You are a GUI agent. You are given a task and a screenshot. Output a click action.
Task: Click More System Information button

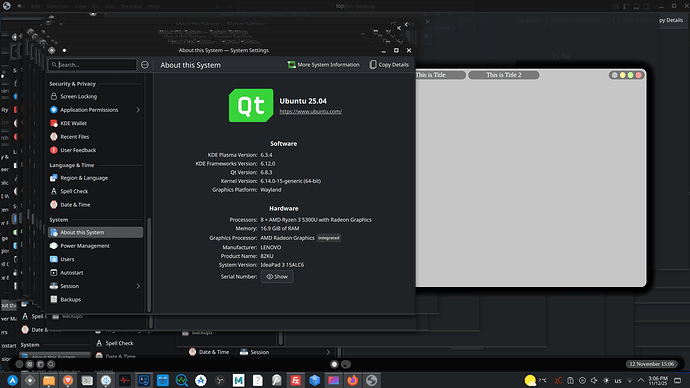323,65
